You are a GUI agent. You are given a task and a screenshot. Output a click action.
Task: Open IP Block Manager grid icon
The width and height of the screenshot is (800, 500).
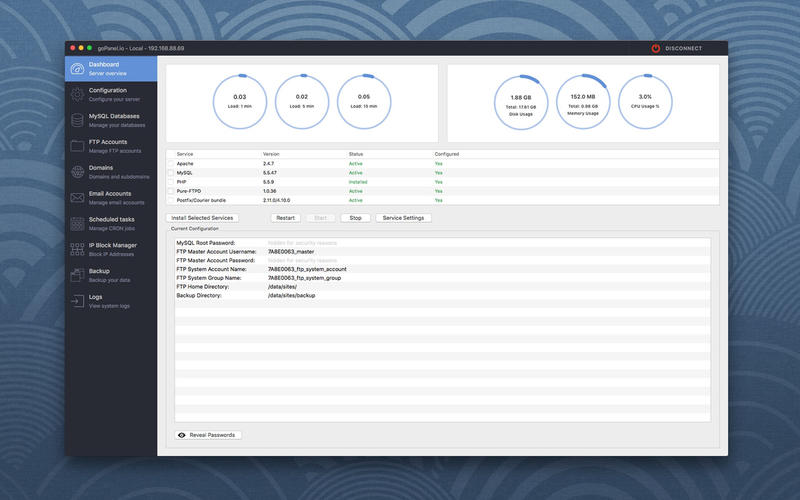[77, 250]
